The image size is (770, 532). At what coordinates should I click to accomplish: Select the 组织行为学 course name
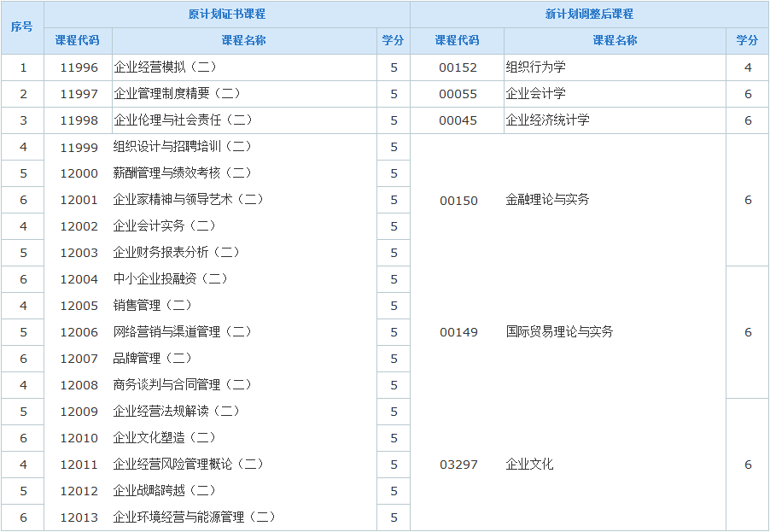click(x=535, y=67)
